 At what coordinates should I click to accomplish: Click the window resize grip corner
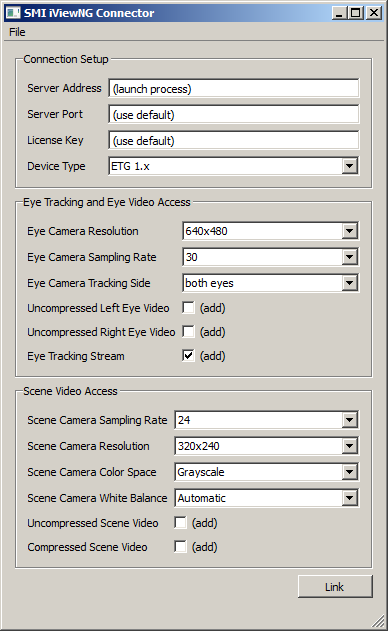(x=378, y=621)
